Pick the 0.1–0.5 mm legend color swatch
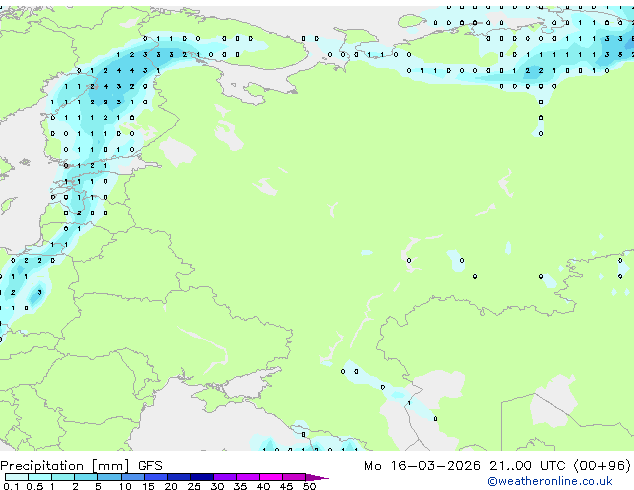 pyautogui.click(x=17, y=477)
